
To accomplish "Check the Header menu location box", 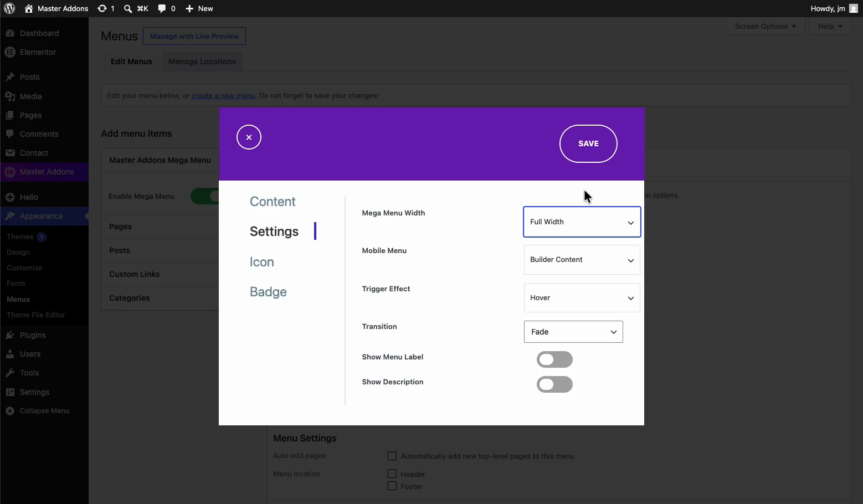I will coord(392,474).
